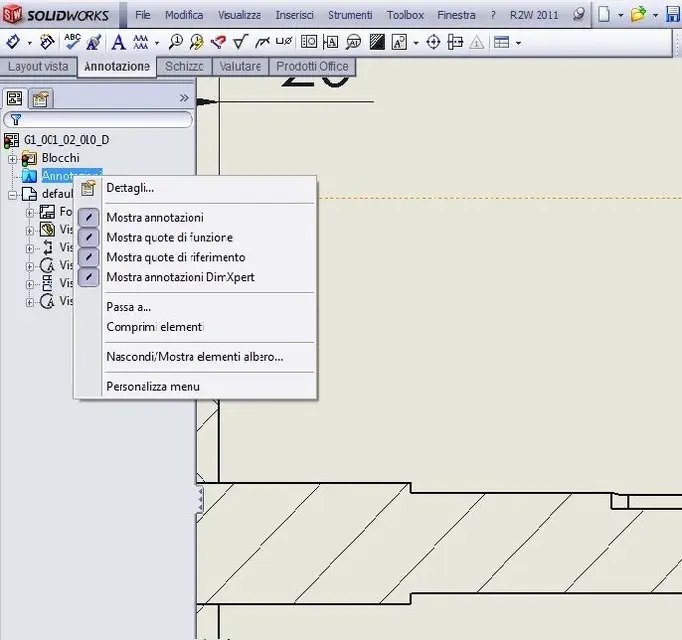Insert a Note with the A icon
This screenshot has height=640, width=682.
tap(118, 42)
